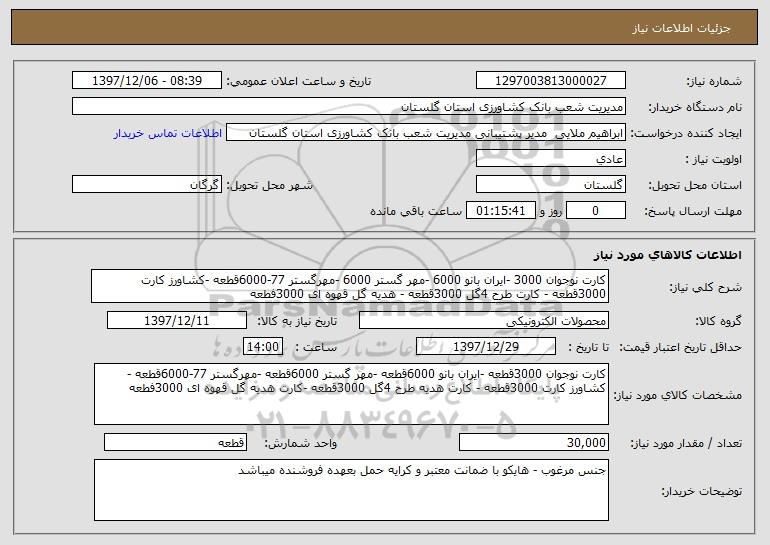
Task: Click the label شرح کلی نیاز
Action: coord(706,287)
